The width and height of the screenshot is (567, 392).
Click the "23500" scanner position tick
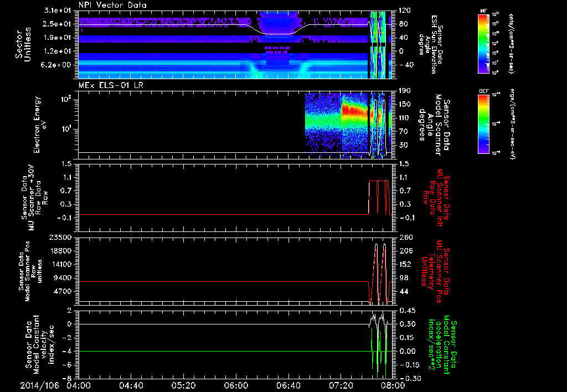(x=61, y=238)
